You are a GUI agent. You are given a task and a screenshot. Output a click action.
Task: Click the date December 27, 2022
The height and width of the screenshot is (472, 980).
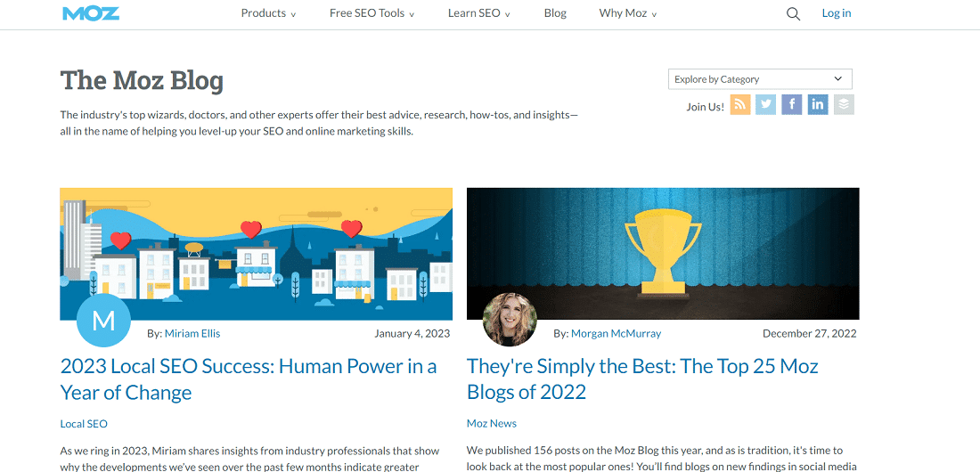(809, 333)
